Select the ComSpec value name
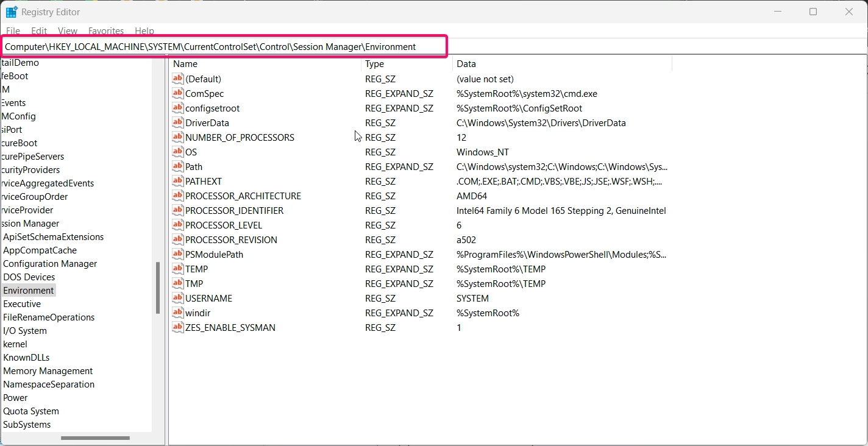 click(205, 93)
